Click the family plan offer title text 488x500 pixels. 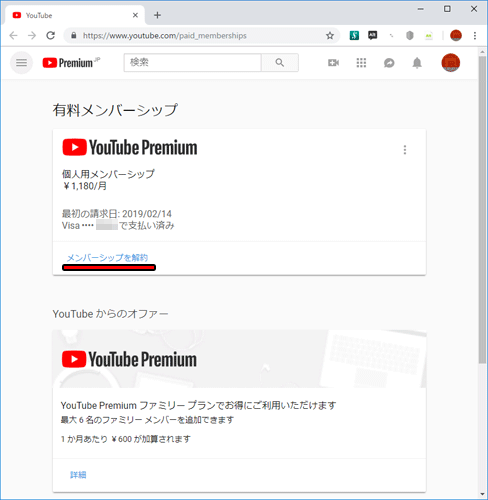pyautogui.click(x=198, y=405)
